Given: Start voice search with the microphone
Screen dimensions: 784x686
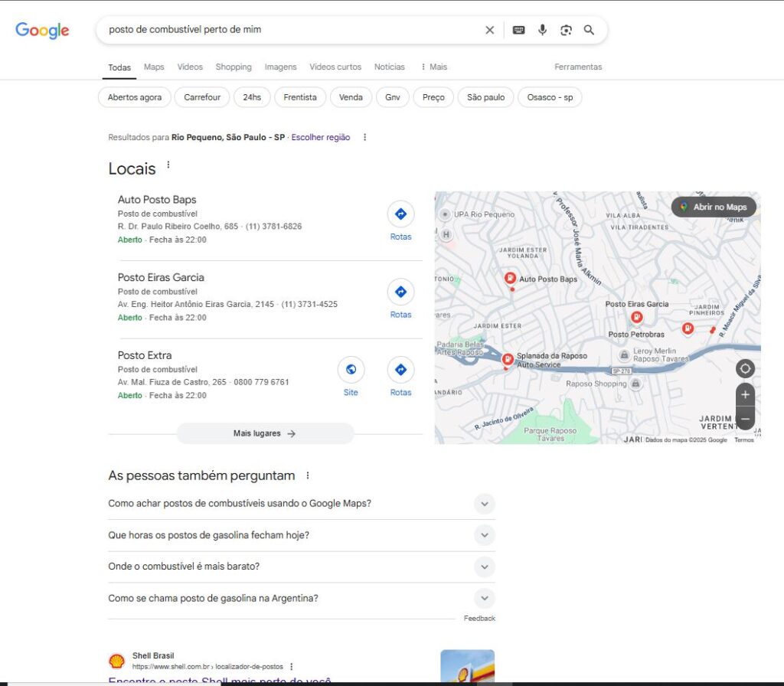Looking at the screenshot, I should (542, 30).
